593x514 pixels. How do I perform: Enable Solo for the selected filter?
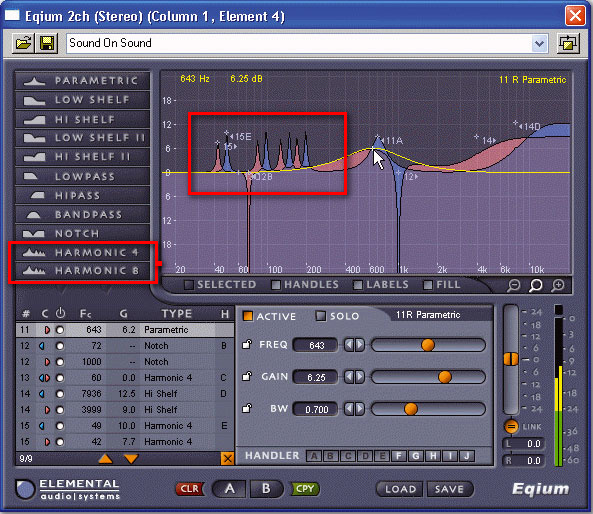320,316
